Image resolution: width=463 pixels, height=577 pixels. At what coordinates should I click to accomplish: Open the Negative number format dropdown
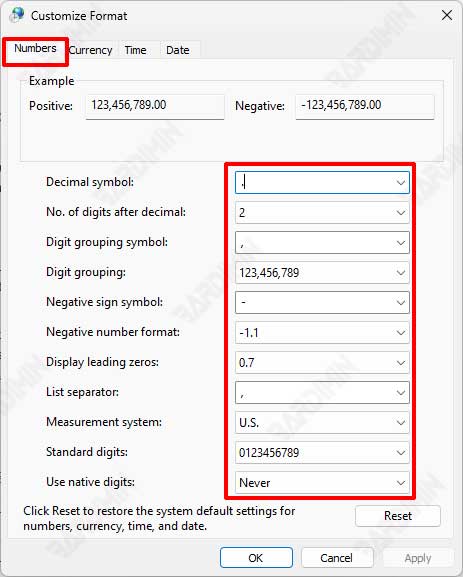322,333
